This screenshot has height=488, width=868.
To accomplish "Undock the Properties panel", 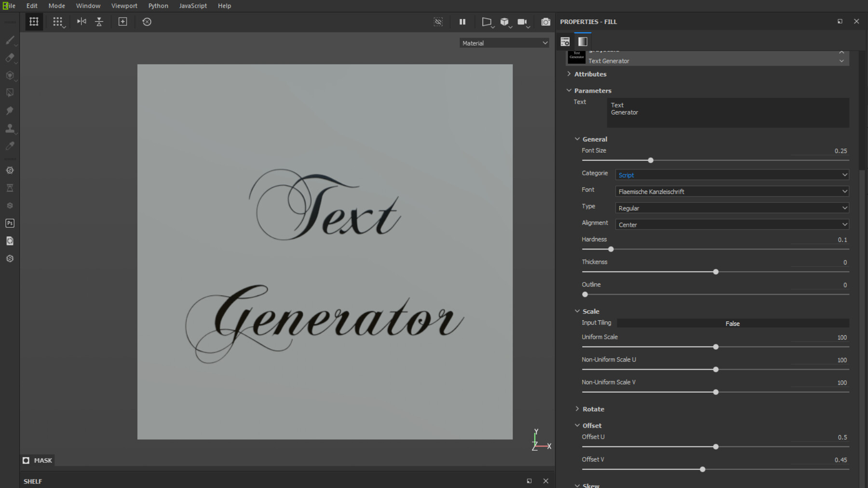I will [x=840, y=21].
